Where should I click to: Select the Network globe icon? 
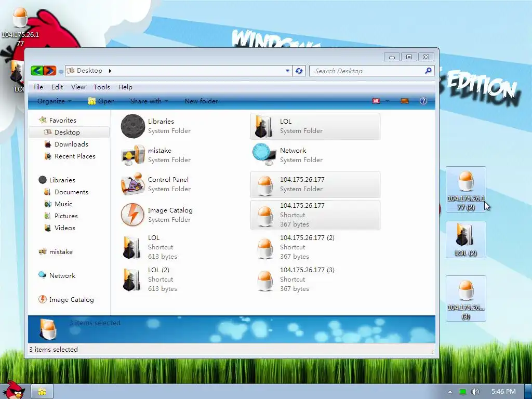(x=264, y=154)
